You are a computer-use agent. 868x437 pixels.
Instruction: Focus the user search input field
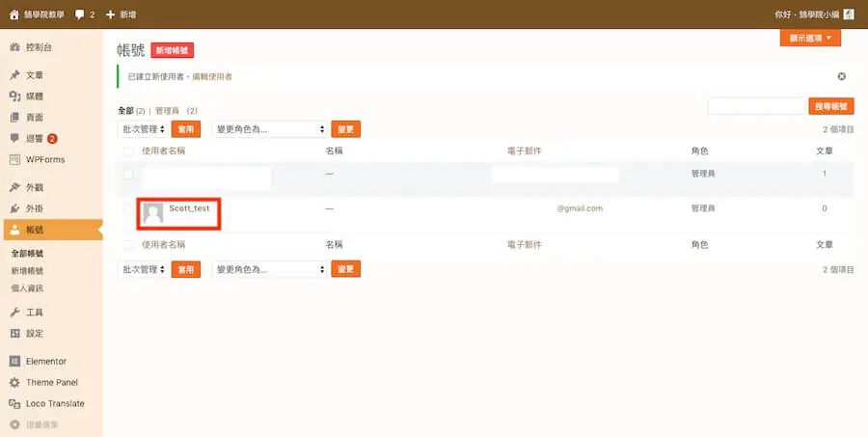[756, 106]
